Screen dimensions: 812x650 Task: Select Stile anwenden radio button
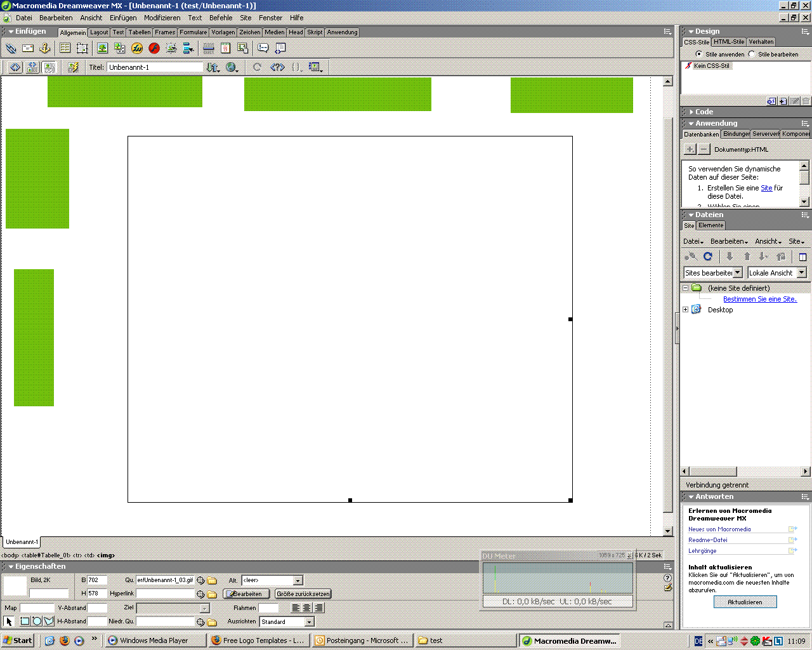[699, 54]
